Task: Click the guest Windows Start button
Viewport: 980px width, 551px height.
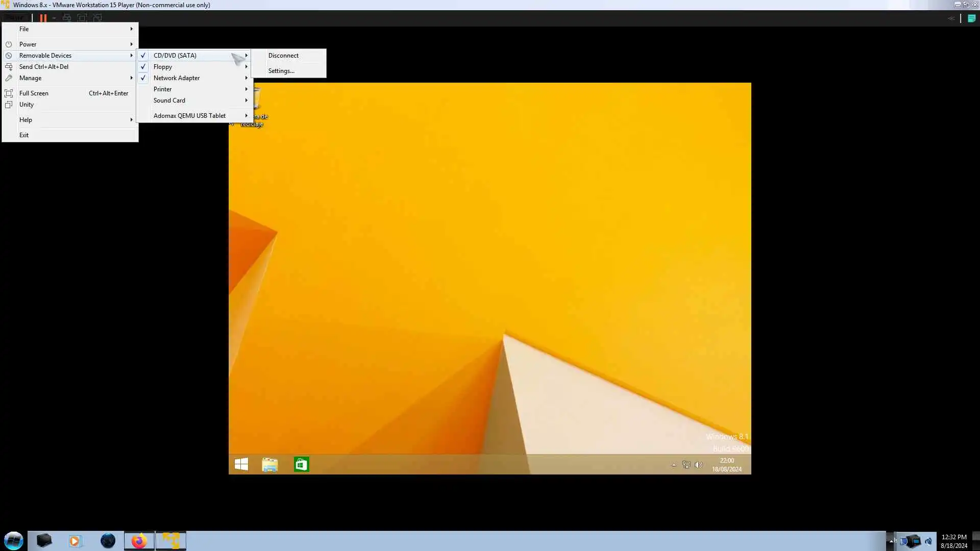Action: 241,464
